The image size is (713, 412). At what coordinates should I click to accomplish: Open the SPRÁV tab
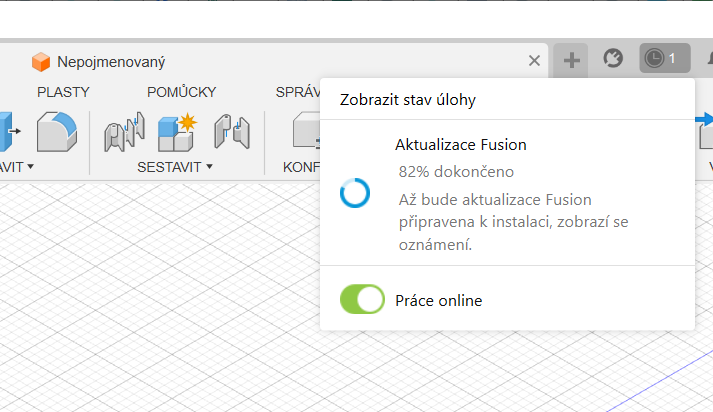(x=298, y=92)
